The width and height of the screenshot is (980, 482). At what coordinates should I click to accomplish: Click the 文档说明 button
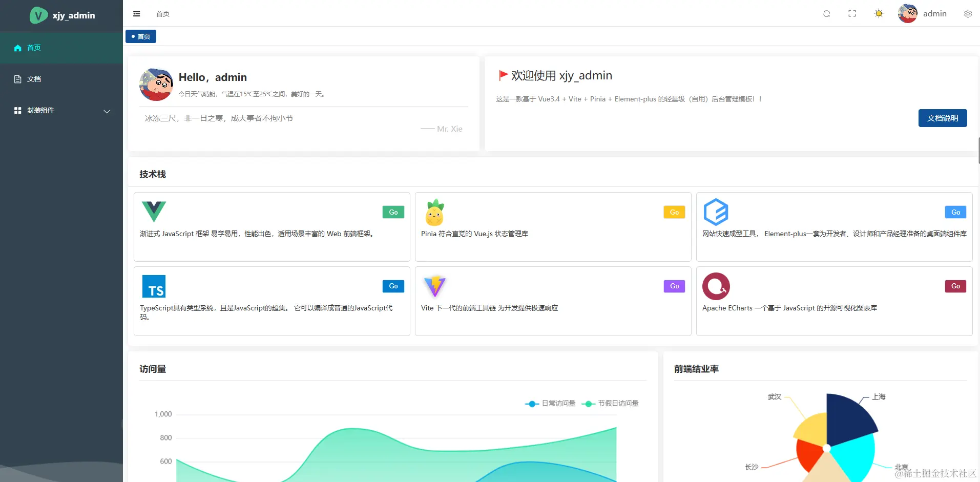[x=942, y=118]
